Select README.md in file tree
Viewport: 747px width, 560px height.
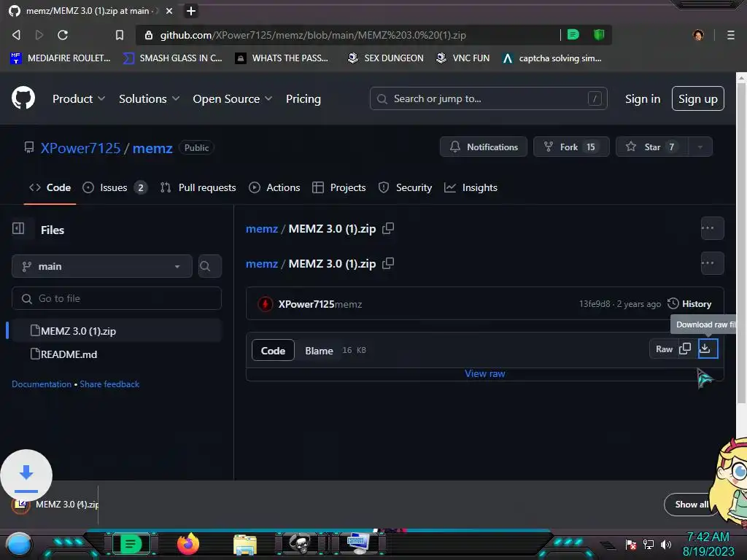116,354
